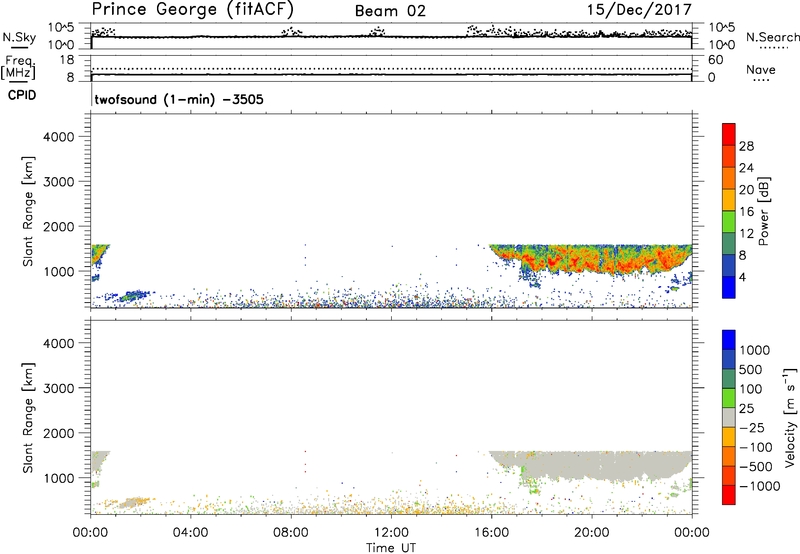Click the 'Power [dB]' color bar label
This screenshot has width=800, height=554.
click(x=764, y=211)
